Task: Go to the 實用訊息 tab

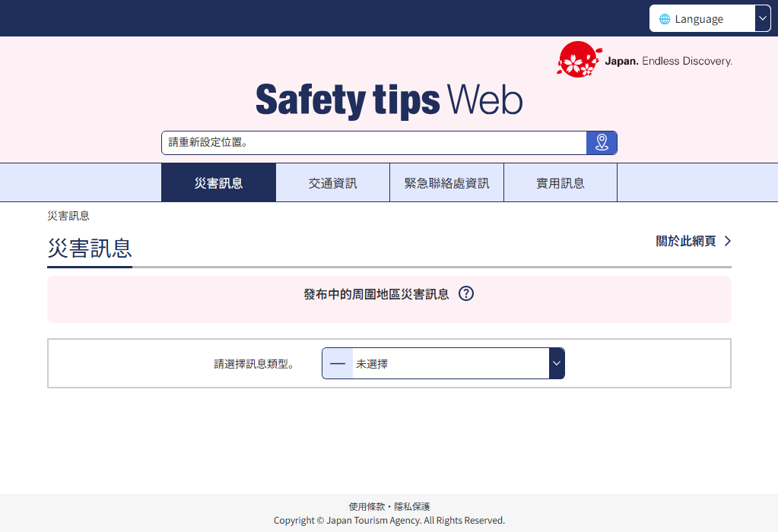Action: pos(560,183)
